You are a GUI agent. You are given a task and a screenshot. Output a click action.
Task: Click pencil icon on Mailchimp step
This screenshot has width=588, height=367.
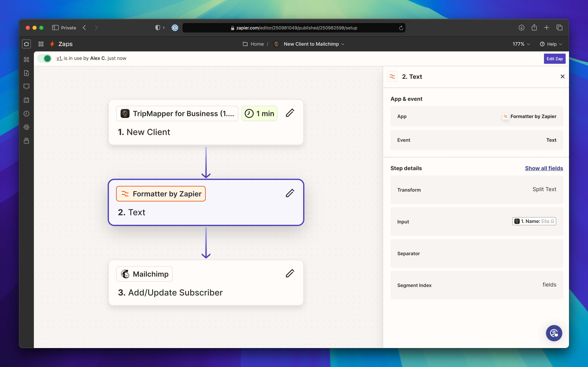pyautogui.click(x=290, y=273)
